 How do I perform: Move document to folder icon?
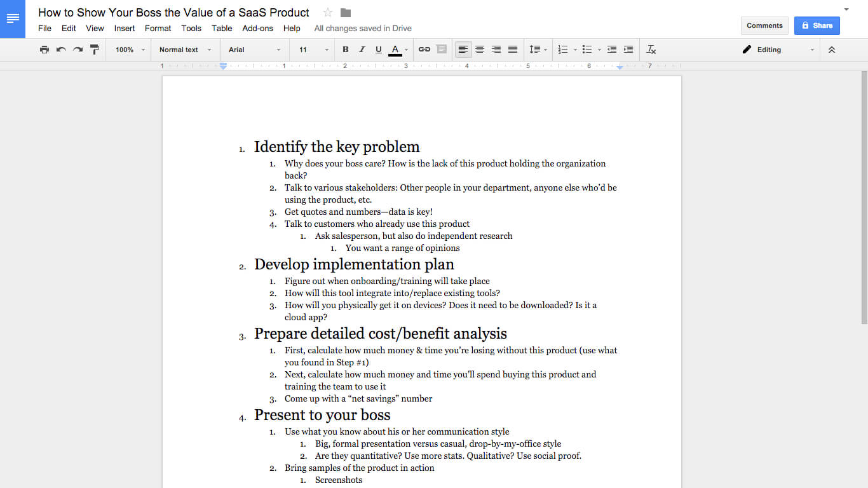tap(346, 13)
